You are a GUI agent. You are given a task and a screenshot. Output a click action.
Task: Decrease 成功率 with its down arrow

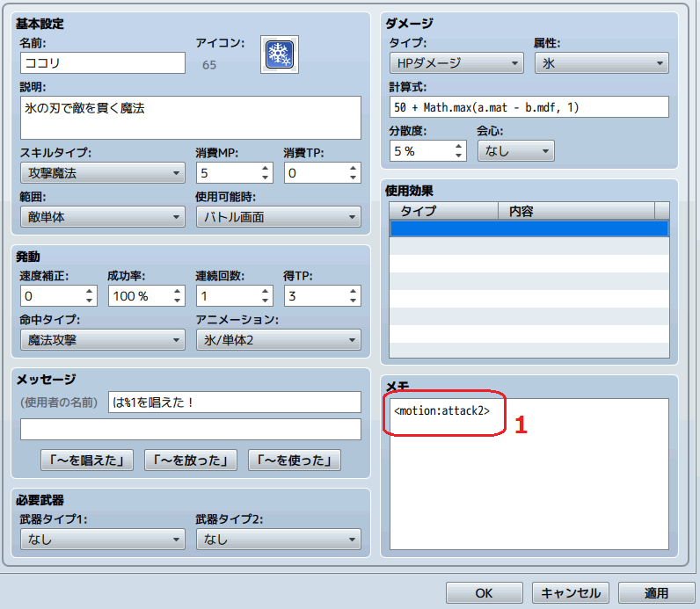click(x=178, y=301)
